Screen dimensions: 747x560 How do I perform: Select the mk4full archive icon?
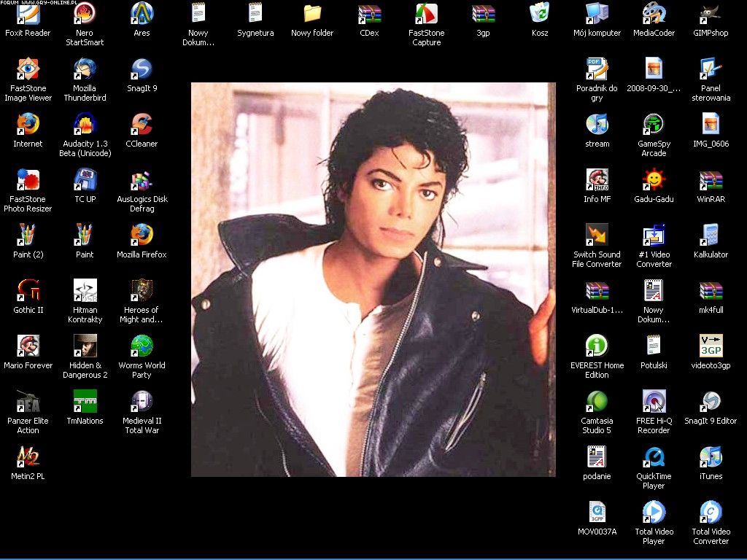pos(711,290)
